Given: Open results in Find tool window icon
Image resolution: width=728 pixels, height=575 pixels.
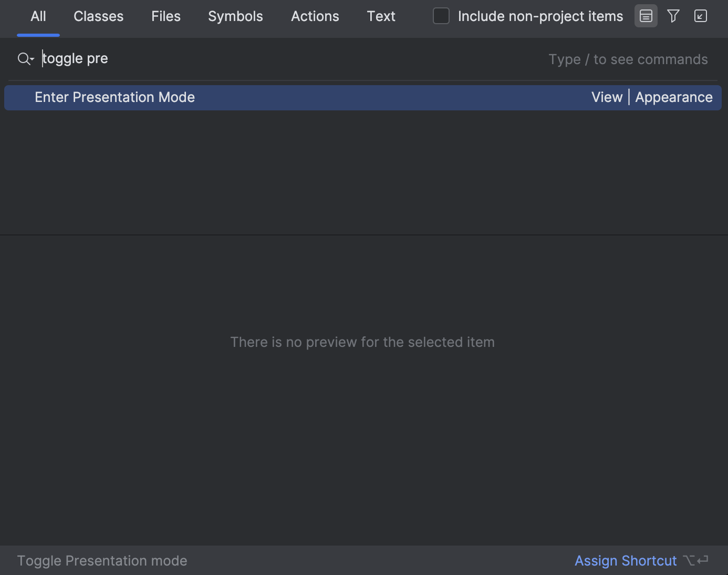Looking at the screenshot, I should 700,16.
